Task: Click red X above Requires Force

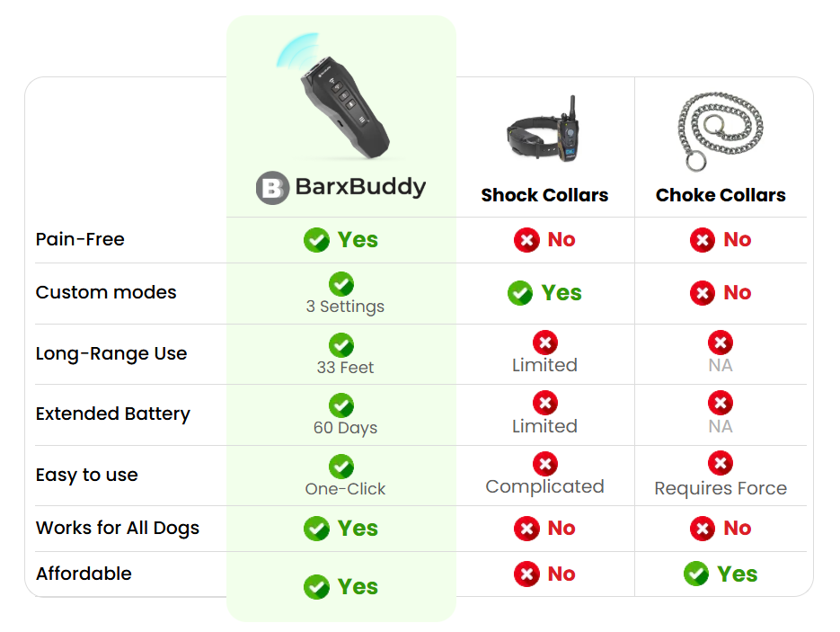Action: pyautogui.click(x=721, y=463)
